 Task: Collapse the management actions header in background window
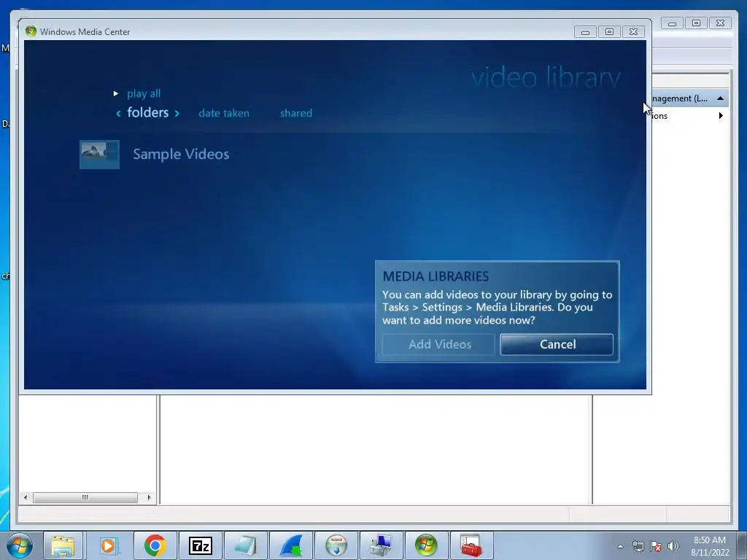click(x=720, y=98)
